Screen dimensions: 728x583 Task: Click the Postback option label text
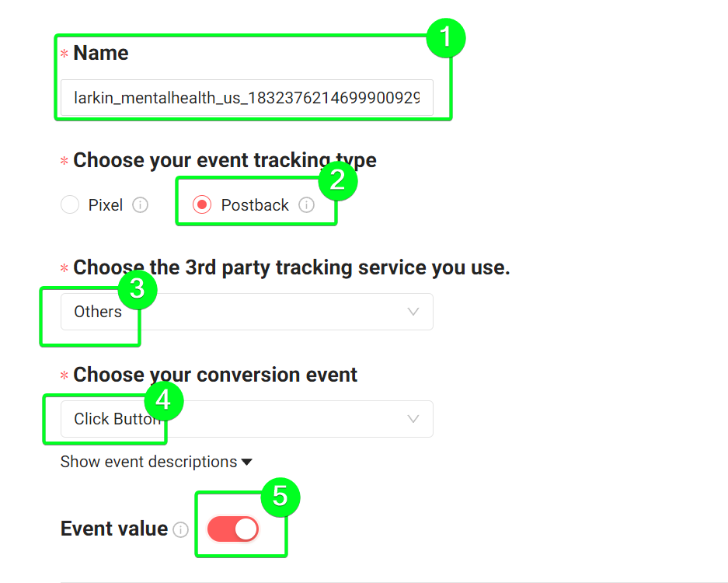(255, 205)
